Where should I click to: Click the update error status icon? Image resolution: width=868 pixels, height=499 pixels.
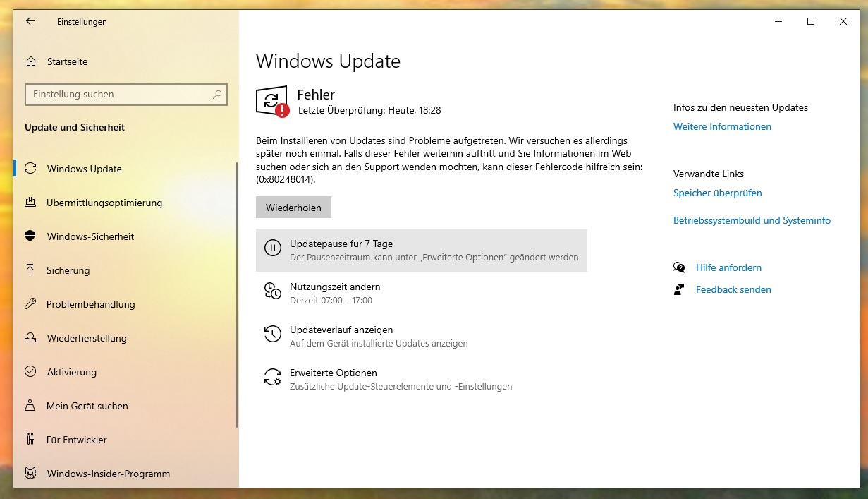tap(272, 102)
